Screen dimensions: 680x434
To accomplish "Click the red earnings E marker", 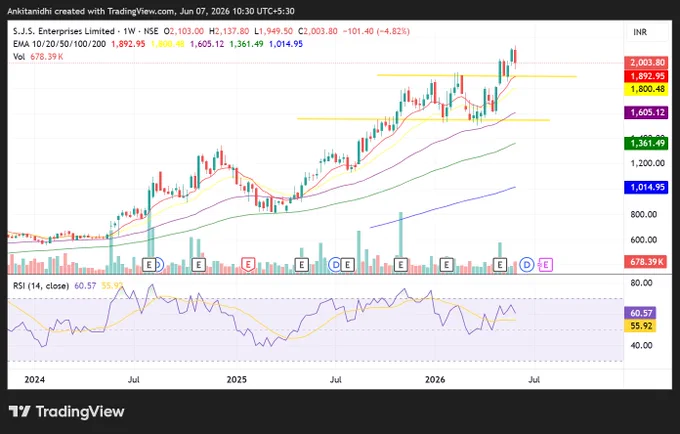I will (248, 264).
